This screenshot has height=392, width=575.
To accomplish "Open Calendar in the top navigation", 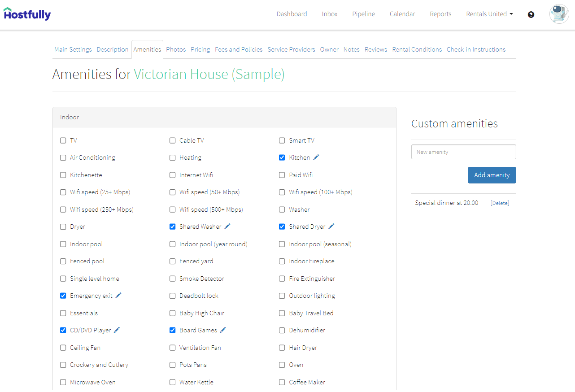I will click(x=402, y=14).
